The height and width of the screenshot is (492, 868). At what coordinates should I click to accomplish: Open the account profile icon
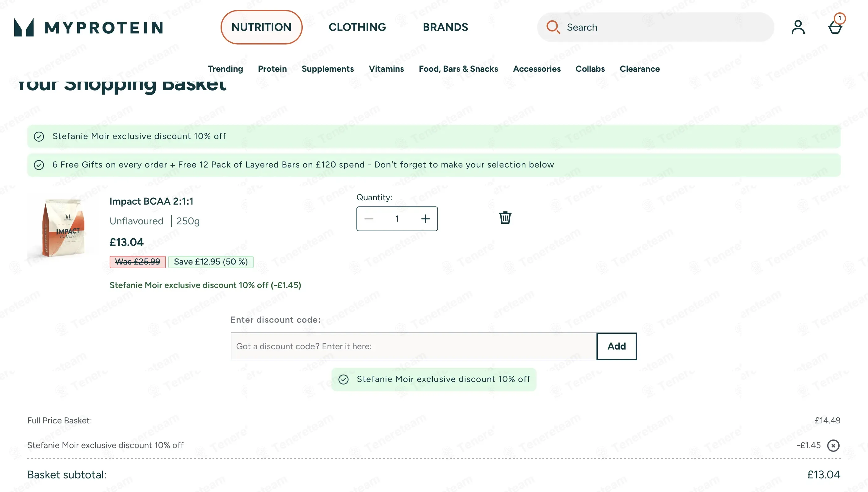click(798, 27)
